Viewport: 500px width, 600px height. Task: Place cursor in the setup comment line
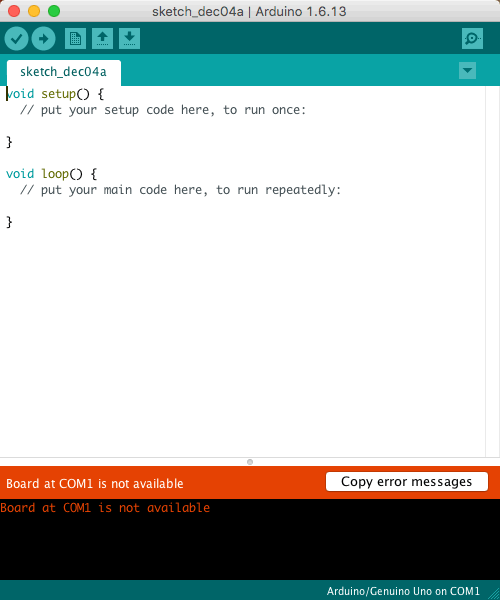(163, 110)
